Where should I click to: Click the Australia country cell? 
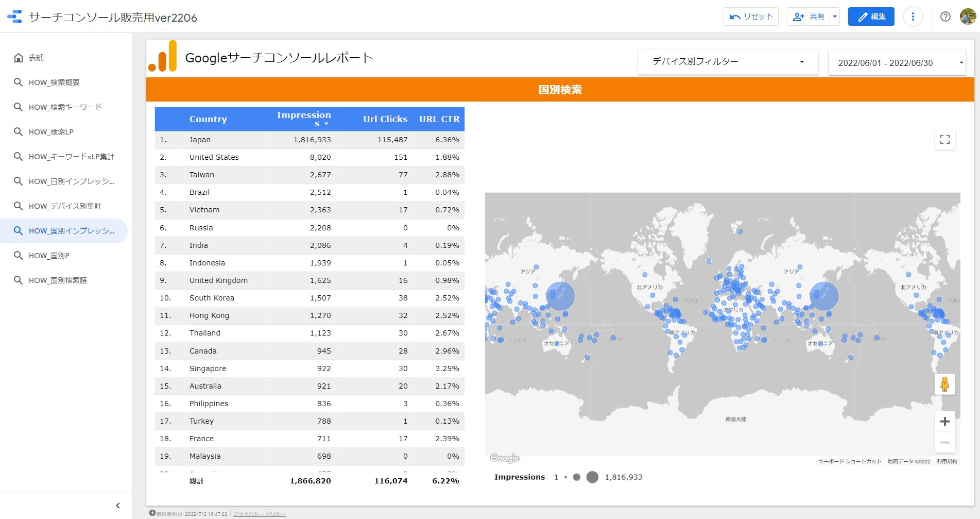click(x=205, y=386)
